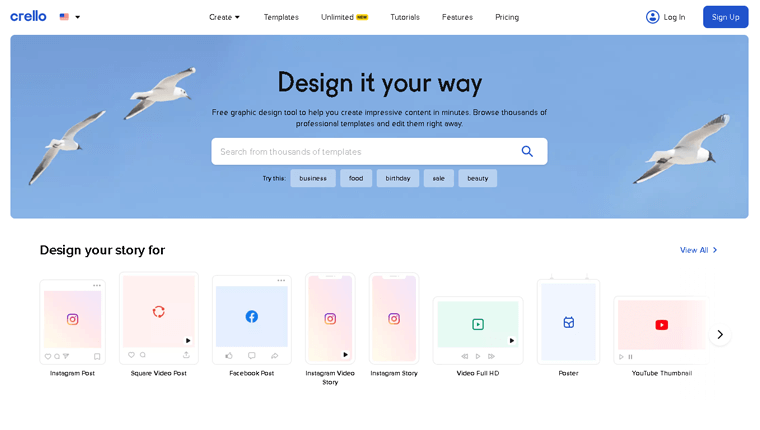
Task: Select the Facebook Post format icon
Action: (x=251, y=317)
